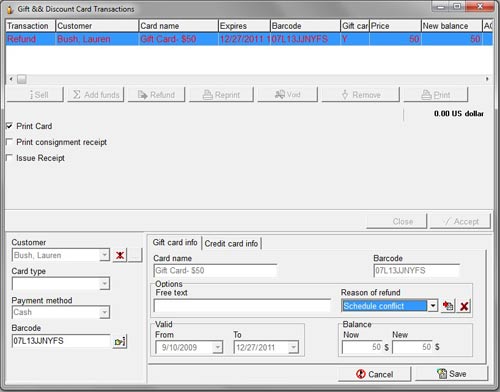This screenshot has width=500, height=392.
Task: Click Barcode field in Gift card info tab
Action: coord(416,270)
